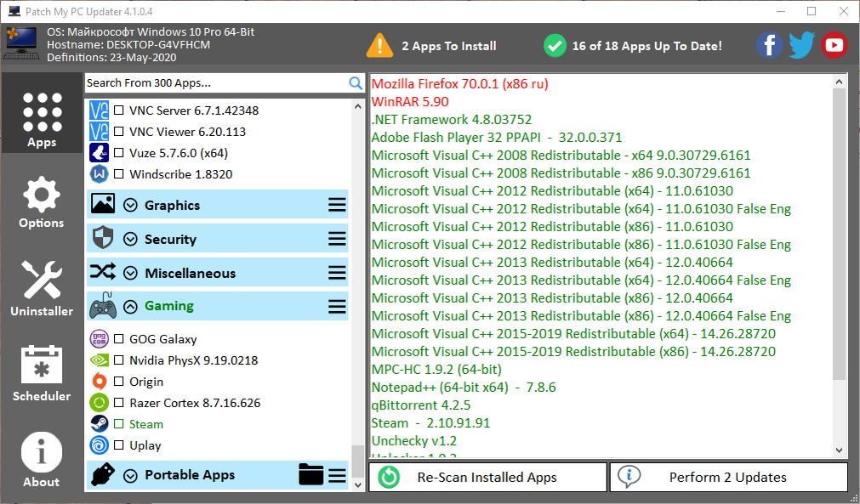Screen dimensions: 860x504
Task: Click the Miscellaneous shuffle icon
Action: [103, 271]
